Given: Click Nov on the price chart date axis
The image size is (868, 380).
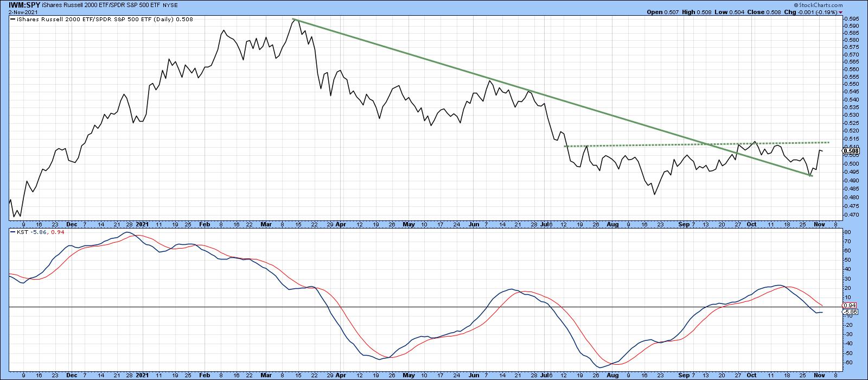Looking at the screenshot, I should click(x=819, y=224).
